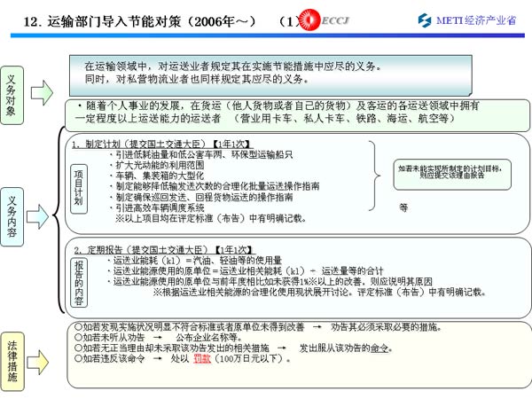Click bullet 引进低耗油量和低公害车两

click(201, 154)
